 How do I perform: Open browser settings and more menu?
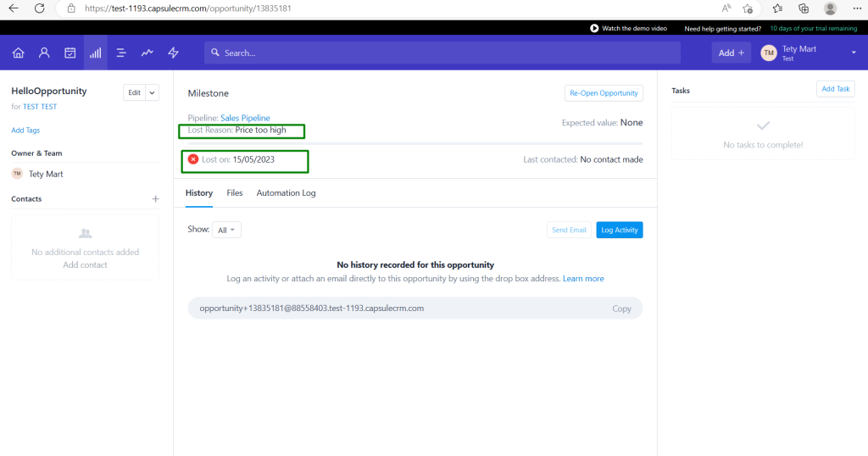857,8
